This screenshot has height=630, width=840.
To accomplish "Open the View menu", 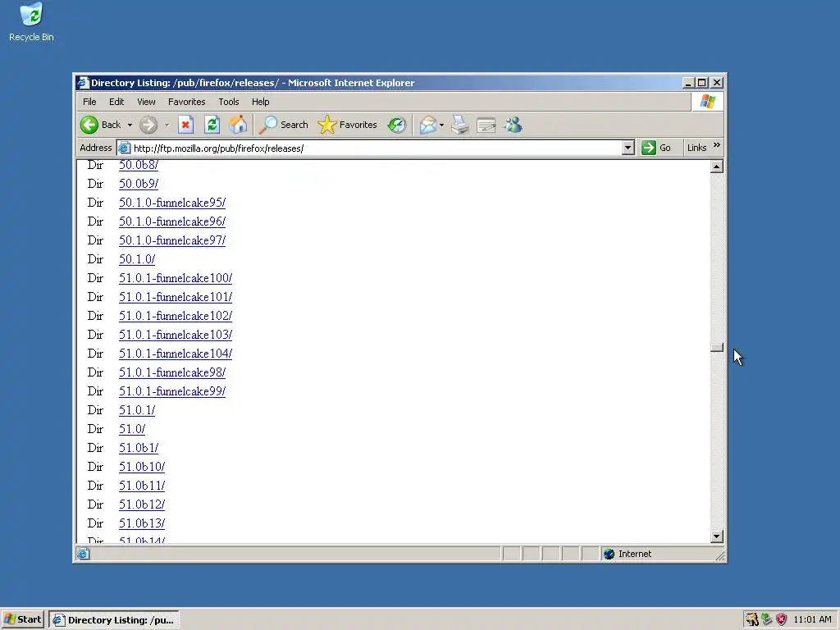I will click(146, 101).
